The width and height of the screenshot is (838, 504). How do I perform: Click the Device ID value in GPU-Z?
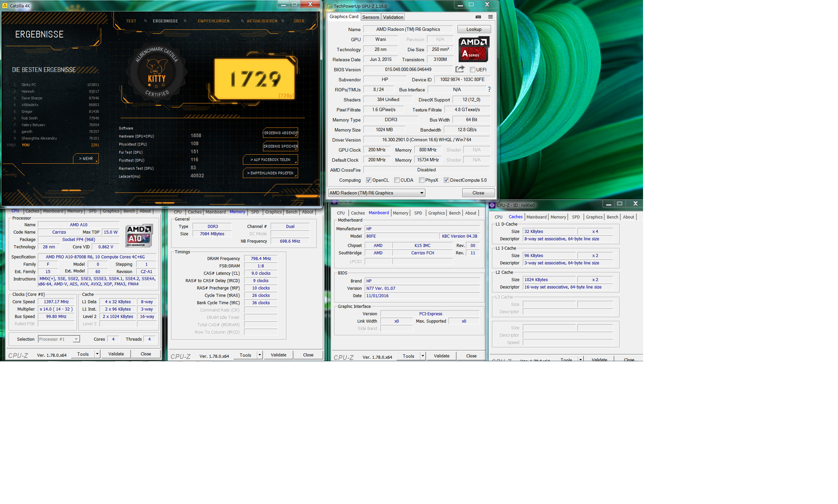(x=462, y=79)
